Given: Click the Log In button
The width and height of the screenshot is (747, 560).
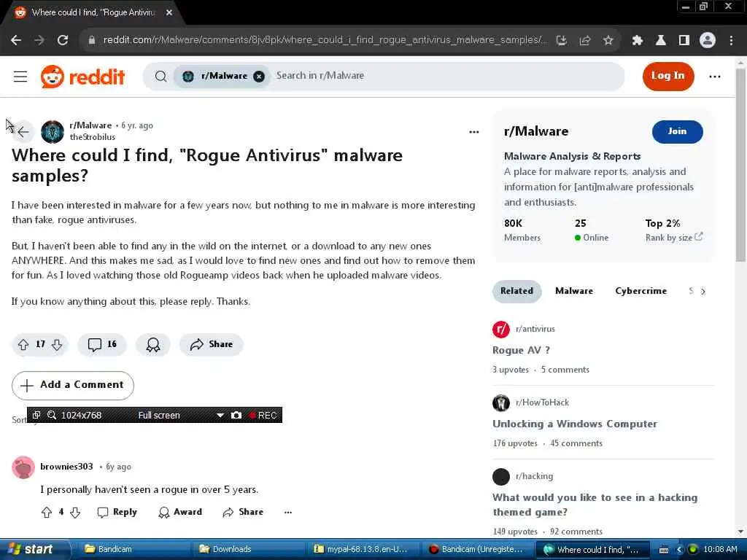Looking at the screenshot, I should coord(668,76).
